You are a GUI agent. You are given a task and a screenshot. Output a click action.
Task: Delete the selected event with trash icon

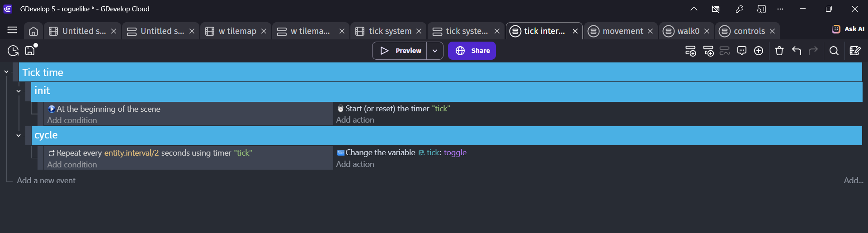pos(779,51)
